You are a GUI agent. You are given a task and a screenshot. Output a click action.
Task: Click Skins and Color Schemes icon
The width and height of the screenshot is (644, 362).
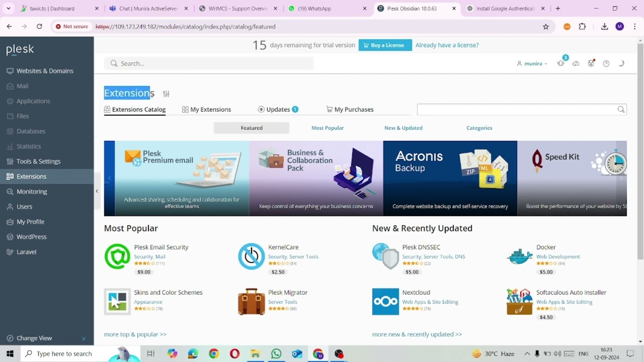click(117, 302)
